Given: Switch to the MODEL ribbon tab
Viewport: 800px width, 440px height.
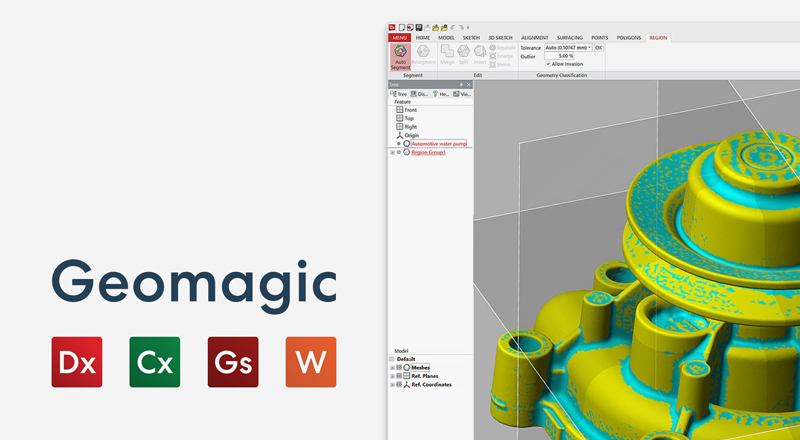Looking at the screenshot, I should pyautogui.click(x=446, y=38).
